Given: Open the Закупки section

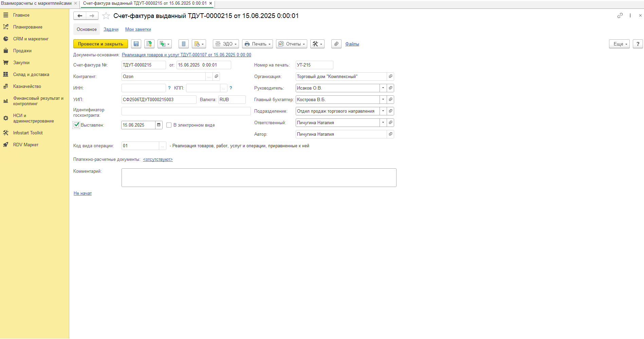Looking at the screenshot, I should click(21, 63).
